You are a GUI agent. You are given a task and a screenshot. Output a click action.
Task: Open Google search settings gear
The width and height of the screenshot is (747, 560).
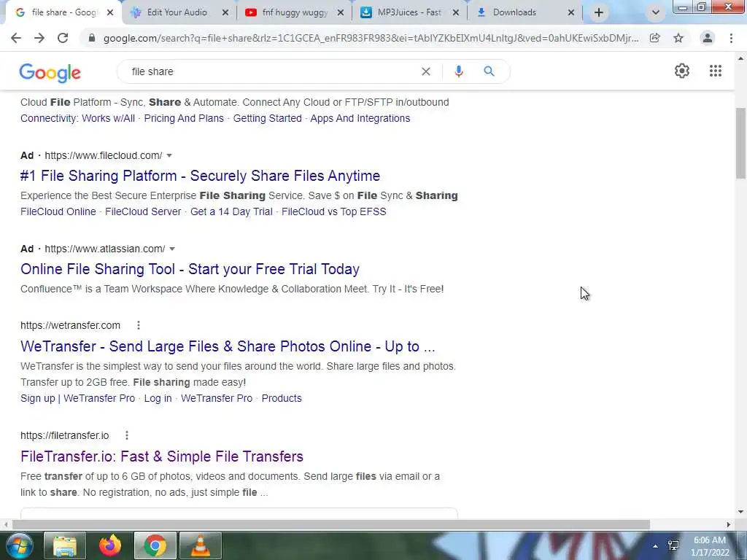tap(682, 71)
